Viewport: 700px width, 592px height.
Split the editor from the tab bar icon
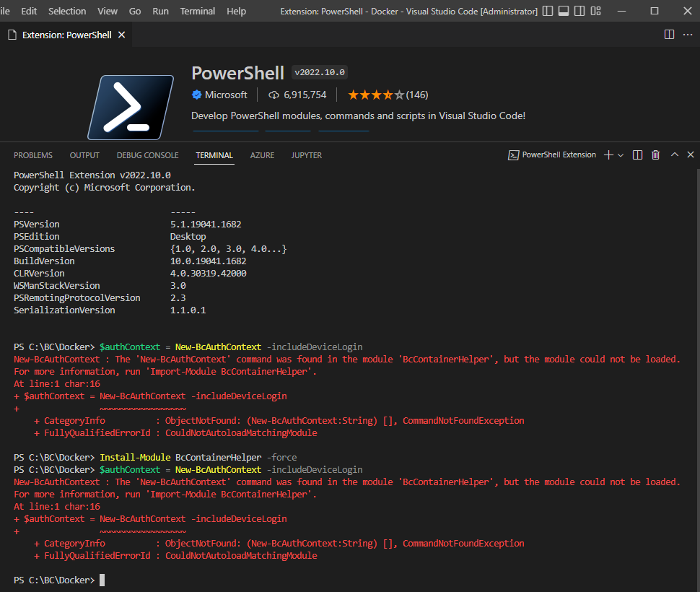tap(669, 34)
